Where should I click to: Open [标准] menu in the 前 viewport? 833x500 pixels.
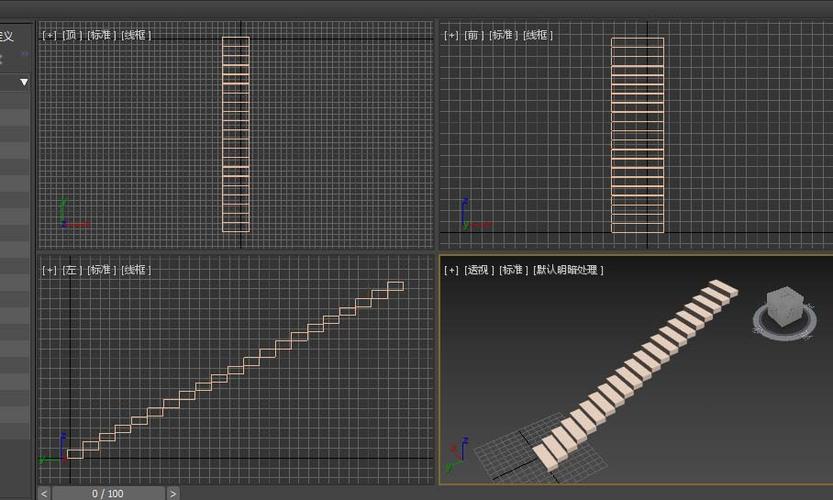pos(503,35)
